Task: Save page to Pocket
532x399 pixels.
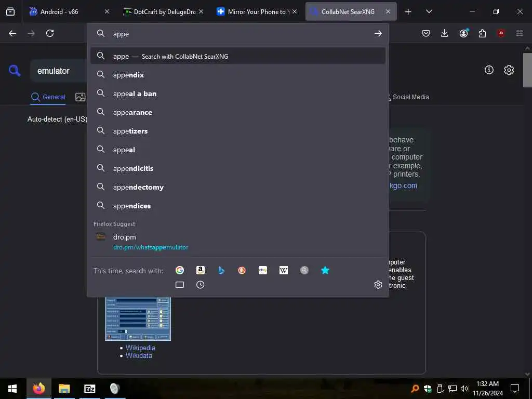Action: point(426,33)
